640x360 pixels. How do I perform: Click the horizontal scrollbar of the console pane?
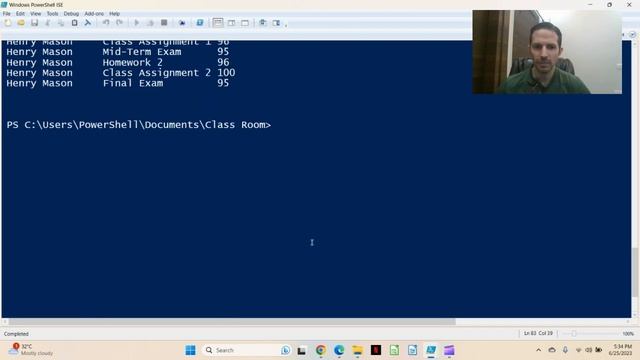point(232,322)
